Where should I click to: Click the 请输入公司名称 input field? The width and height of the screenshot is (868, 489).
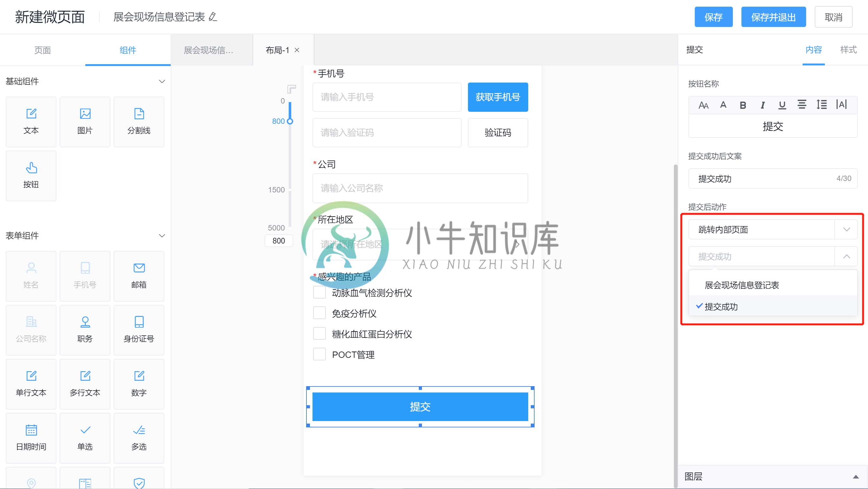(x=420, y=188)
